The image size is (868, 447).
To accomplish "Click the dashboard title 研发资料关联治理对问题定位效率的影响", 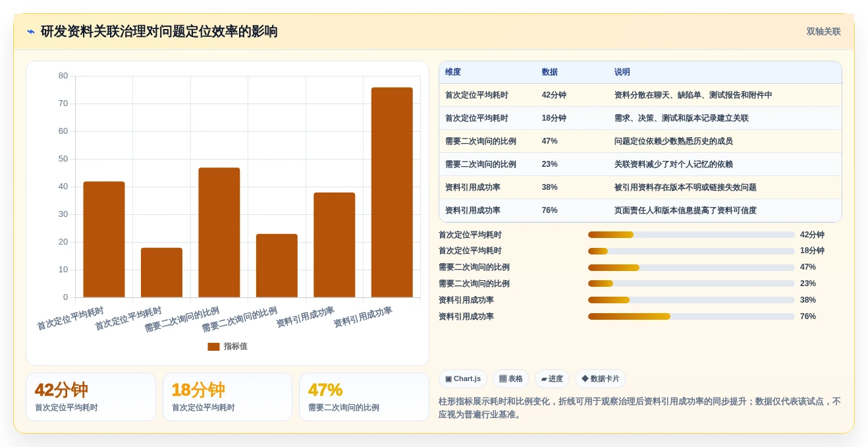I will pos(159,32).
